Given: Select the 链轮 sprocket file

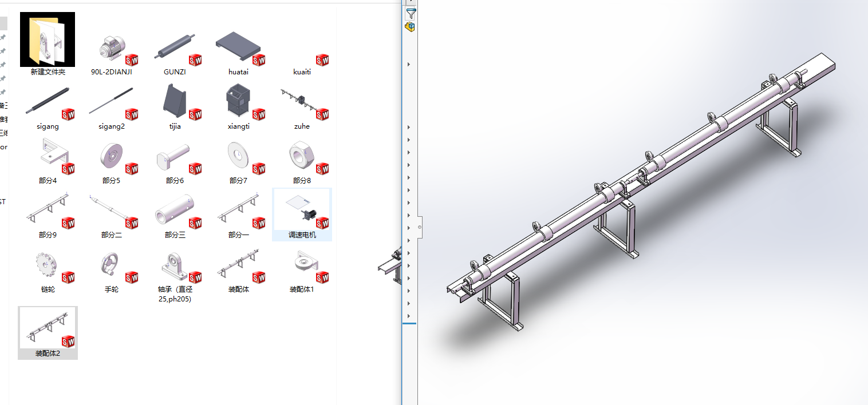Looking at the screenshot, I should (48, 271).
